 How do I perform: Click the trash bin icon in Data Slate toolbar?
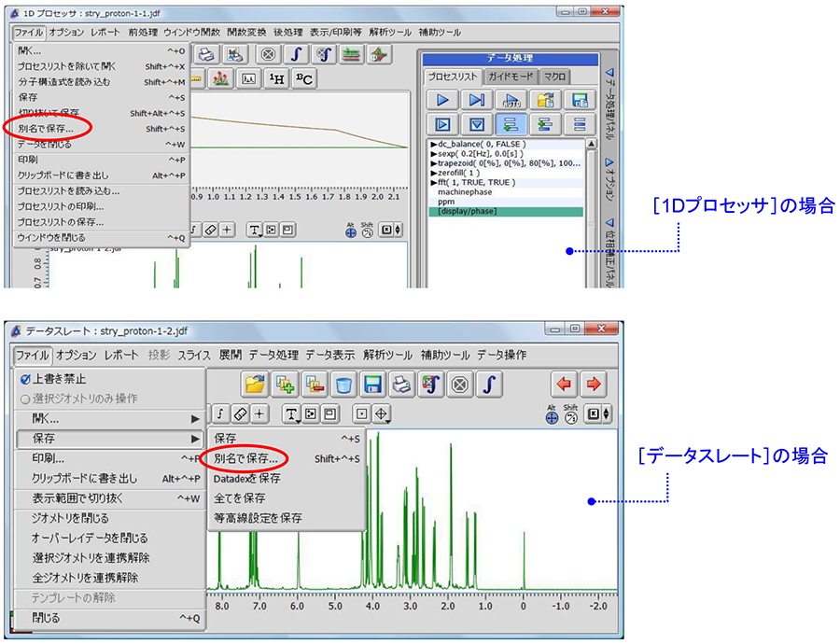pyautogui.click(x=344, y=385)
